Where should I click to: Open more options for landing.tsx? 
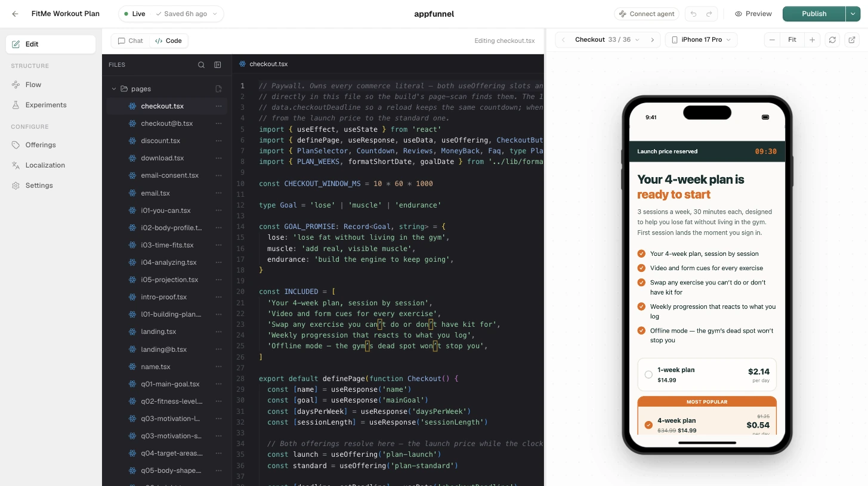[x=218, y=332]
